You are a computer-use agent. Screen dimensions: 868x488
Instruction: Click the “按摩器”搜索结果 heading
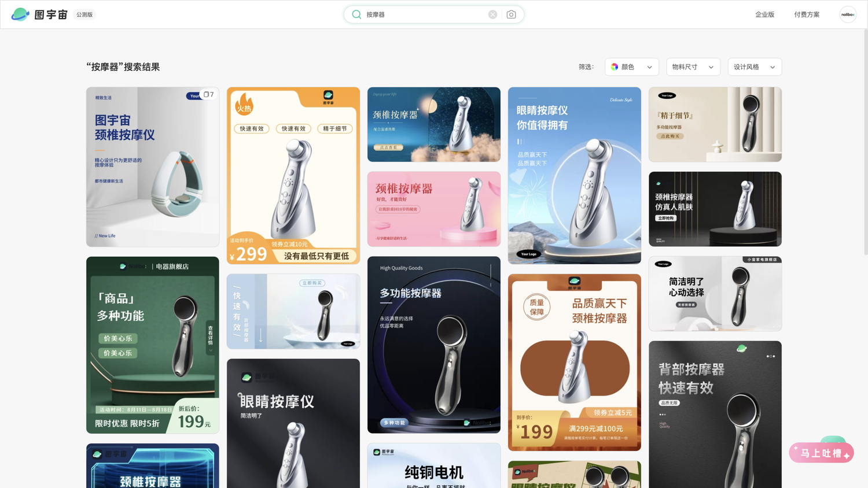click(123, 67)
